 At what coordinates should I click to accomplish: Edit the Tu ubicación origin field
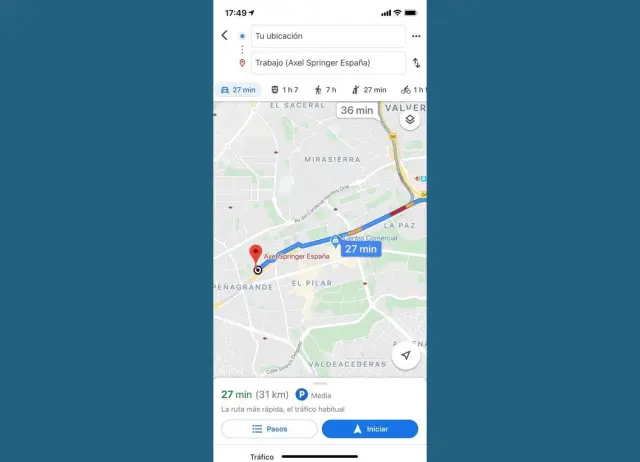[x=328, y=36]
